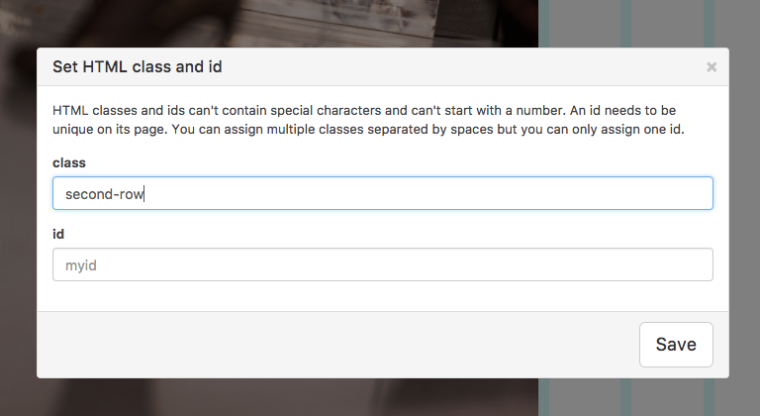Click the "Set HTML class and id" title
This screenshot has width=760, height=416.
point(137,68)
